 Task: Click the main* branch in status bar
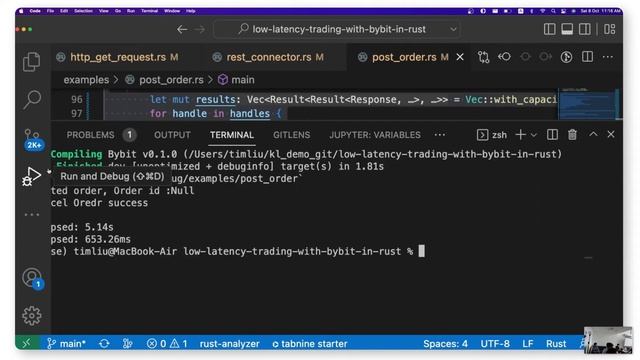tap(66, 344)
